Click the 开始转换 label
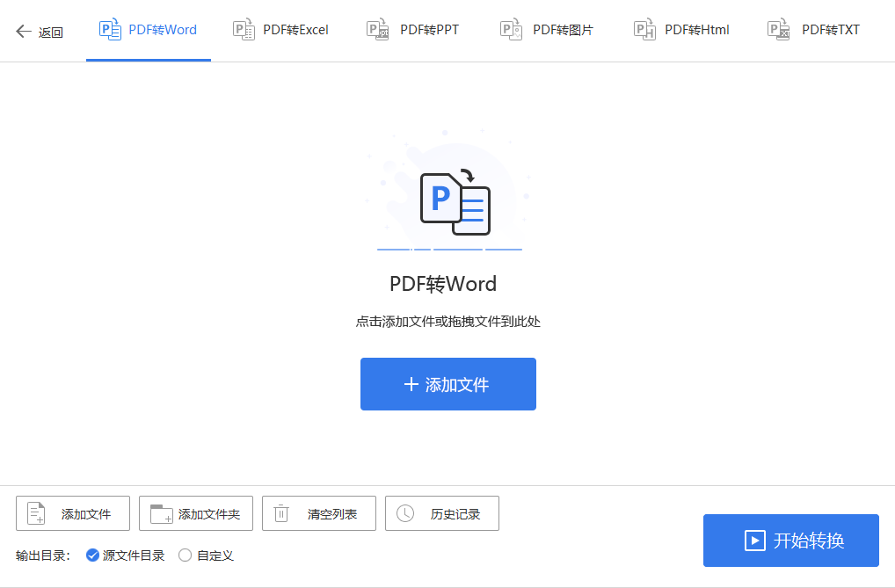 point(809,541)
